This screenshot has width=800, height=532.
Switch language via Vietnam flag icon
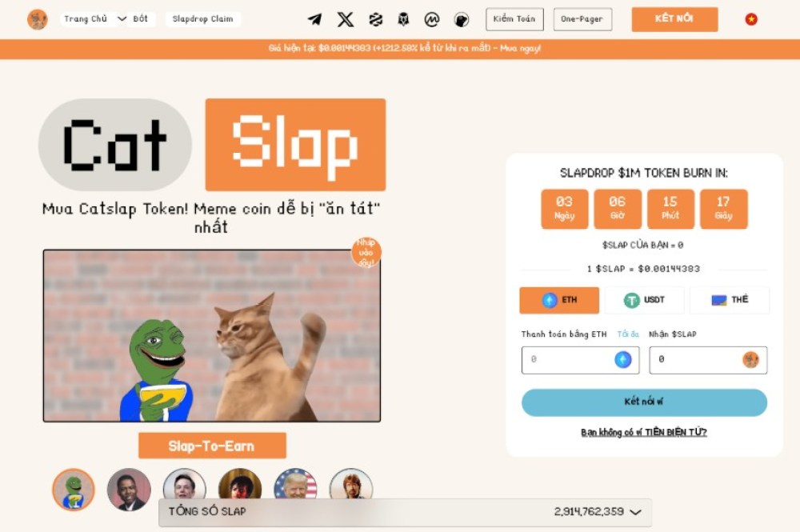[x=751, y=19]
